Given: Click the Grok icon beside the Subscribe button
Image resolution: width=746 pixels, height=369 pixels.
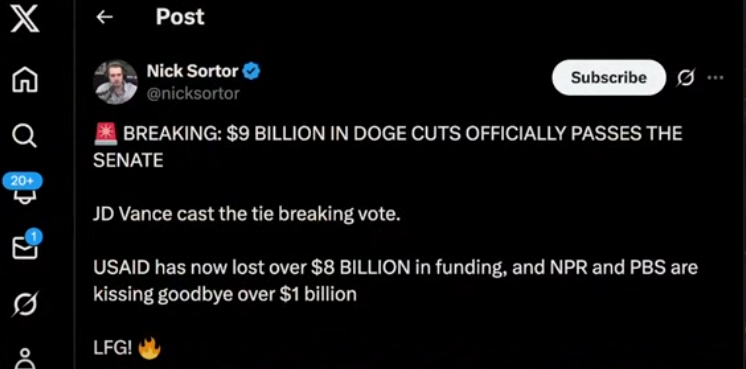Looking at the screenshot, I should tap(686, 78).
